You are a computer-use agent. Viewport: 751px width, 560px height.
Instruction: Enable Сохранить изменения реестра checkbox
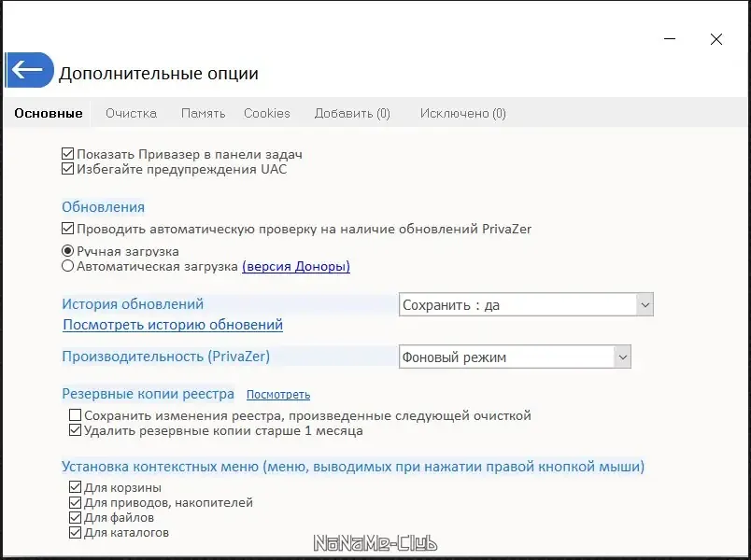pyautogui.click(x=76, y=415)
